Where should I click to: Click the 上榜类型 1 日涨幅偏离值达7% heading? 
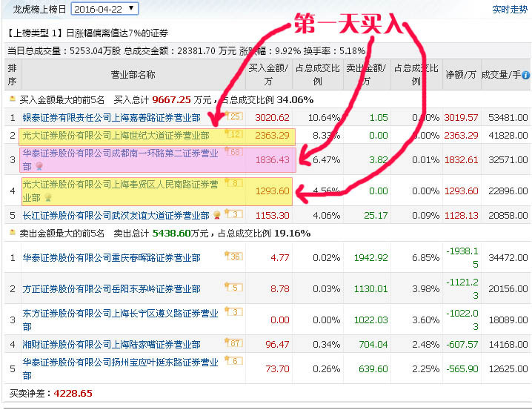click(87, 33)
